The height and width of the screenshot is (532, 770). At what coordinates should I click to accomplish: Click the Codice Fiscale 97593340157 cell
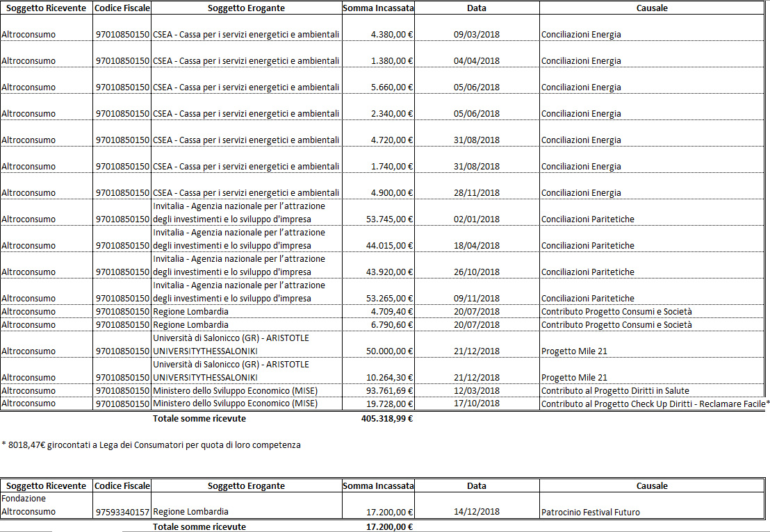tap(122, 512)
